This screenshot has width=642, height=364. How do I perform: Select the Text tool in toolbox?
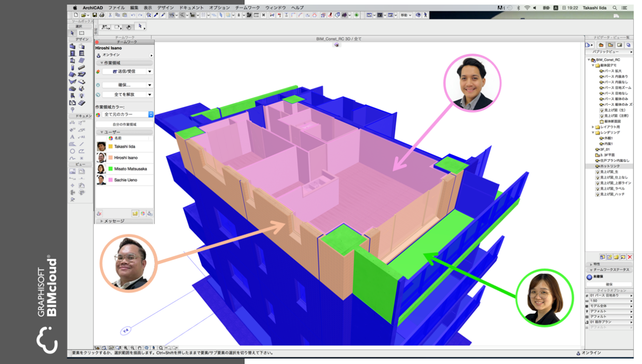pos(72,137)
